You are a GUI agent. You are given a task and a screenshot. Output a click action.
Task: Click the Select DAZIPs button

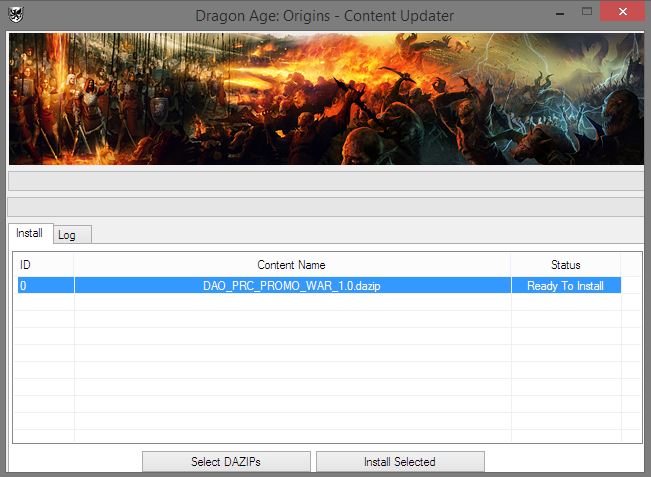[x=226, y=462]
